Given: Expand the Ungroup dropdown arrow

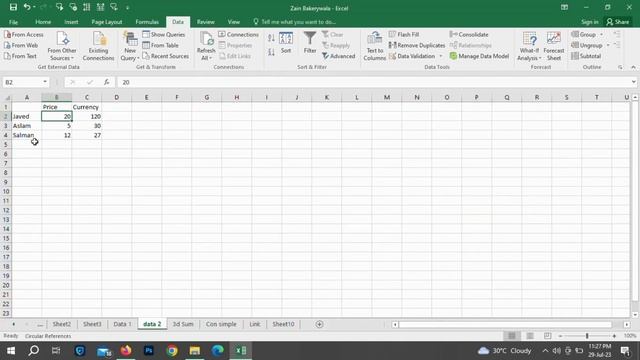Looking at the screenshot, I should 608,45.
